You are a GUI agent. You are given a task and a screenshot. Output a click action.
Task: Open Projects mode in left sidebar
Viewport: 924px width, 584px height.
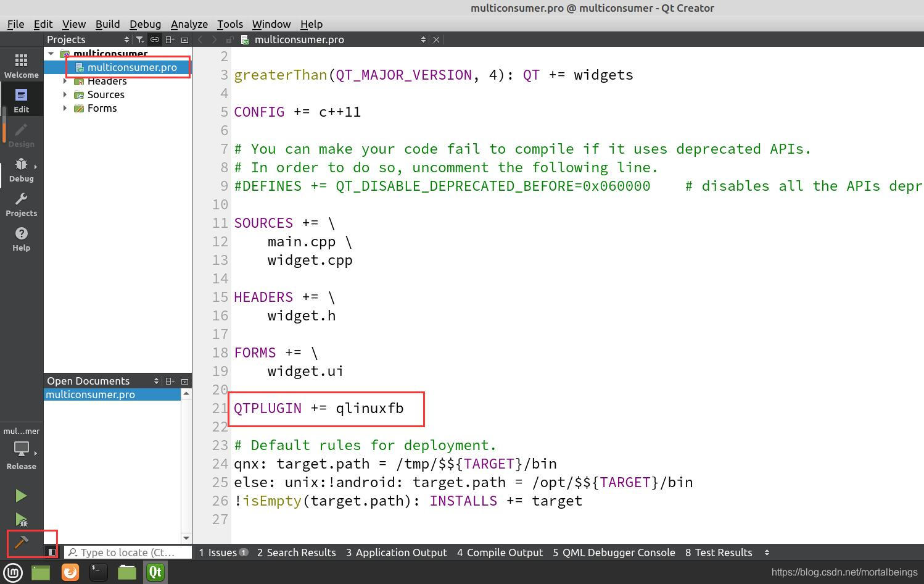click(x=21, y=204)
